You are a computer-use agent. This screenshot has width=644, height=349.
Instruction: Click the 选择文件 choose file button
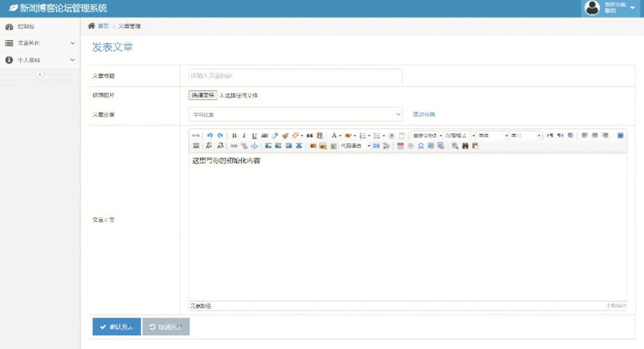coord(203,95)
